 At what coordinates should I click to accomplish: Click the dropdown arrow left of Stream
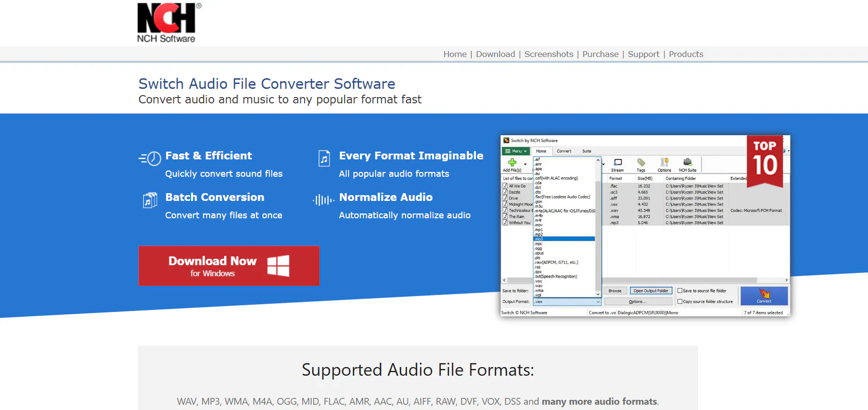(x=603, y=164)
